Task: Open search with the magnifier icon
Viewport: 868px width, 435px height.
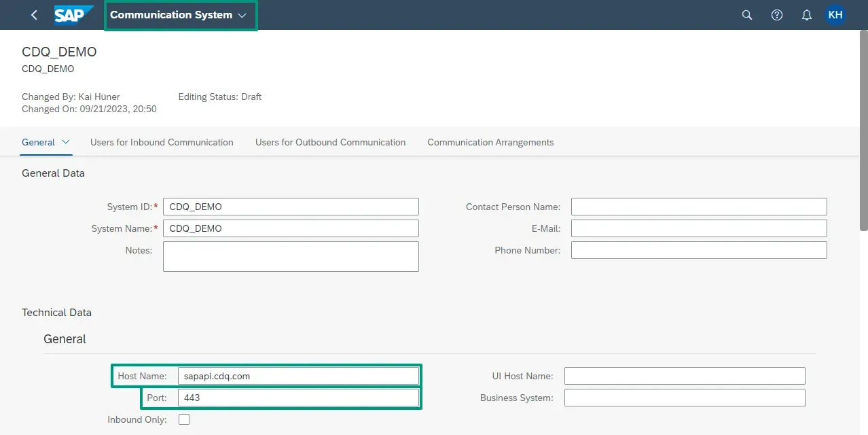Action: coord(747,15)
